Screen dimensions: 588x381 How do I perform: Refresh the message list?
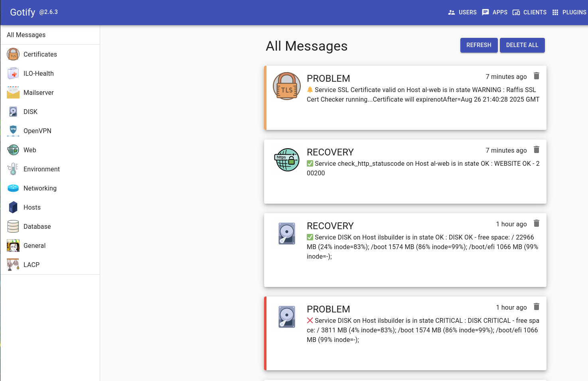pos(479,45)
